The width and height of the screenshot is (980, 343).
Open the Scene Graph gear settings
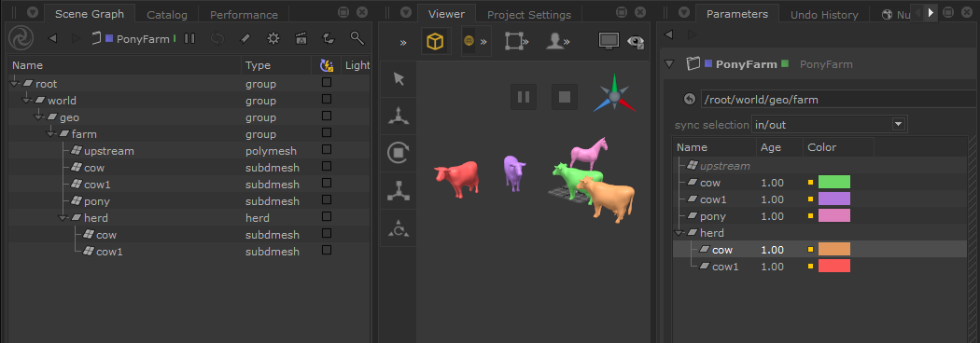point(273,38)
